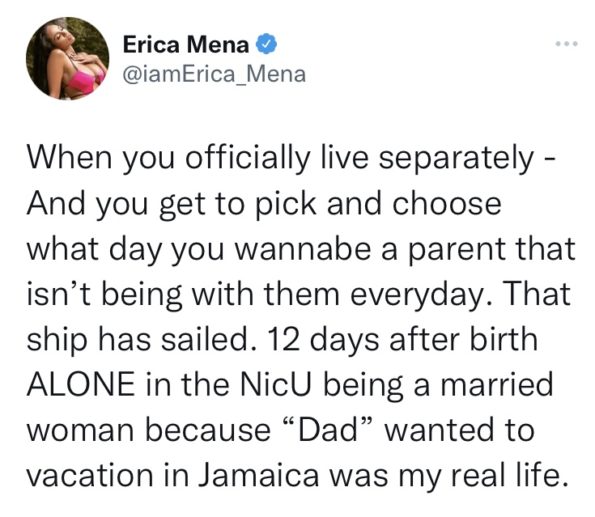This screenshot has height=517, width=595.
Task: Click the word "married" in the tweet
Action: (x=496, y=384)
